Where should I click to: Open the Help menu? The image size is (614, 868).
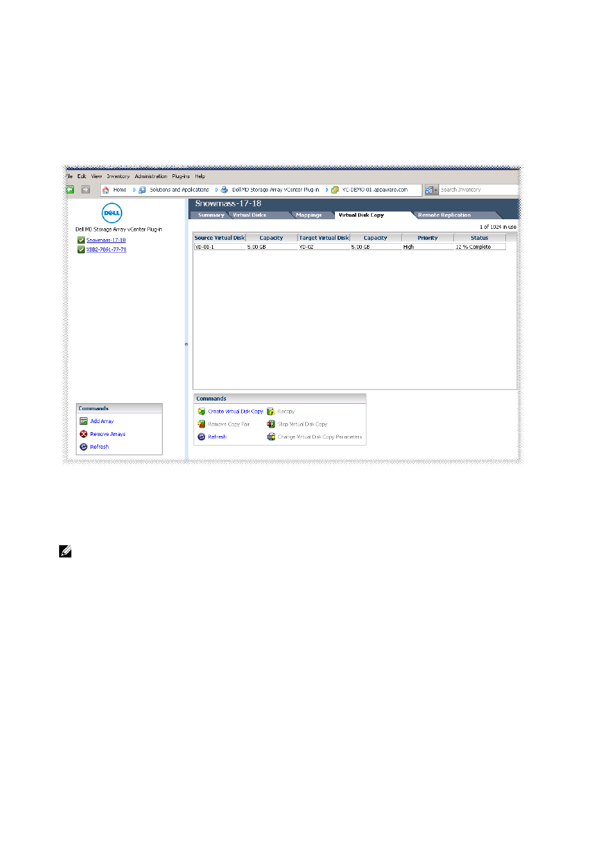200,176
